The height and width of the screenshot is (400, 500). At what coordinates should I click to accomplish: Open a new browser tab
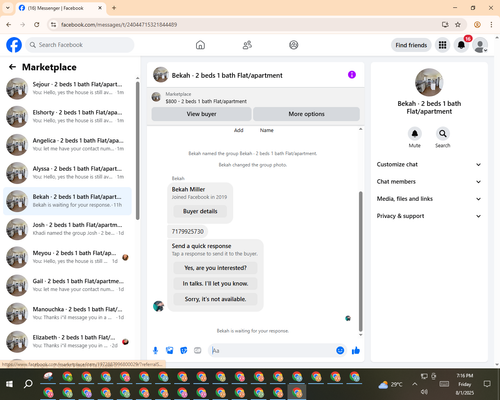pyautogui.click(x=114, y=8)
